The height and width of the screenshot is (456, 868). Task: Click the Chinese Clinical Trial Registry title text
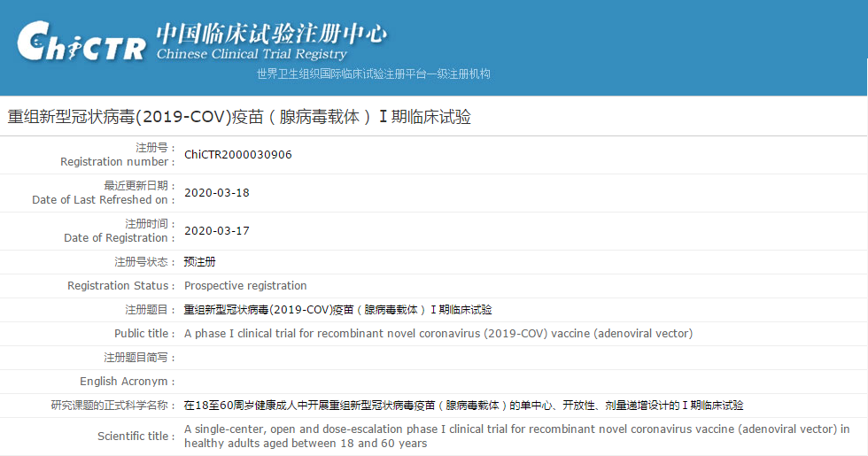pyautogui.click(x=252, y=54)
